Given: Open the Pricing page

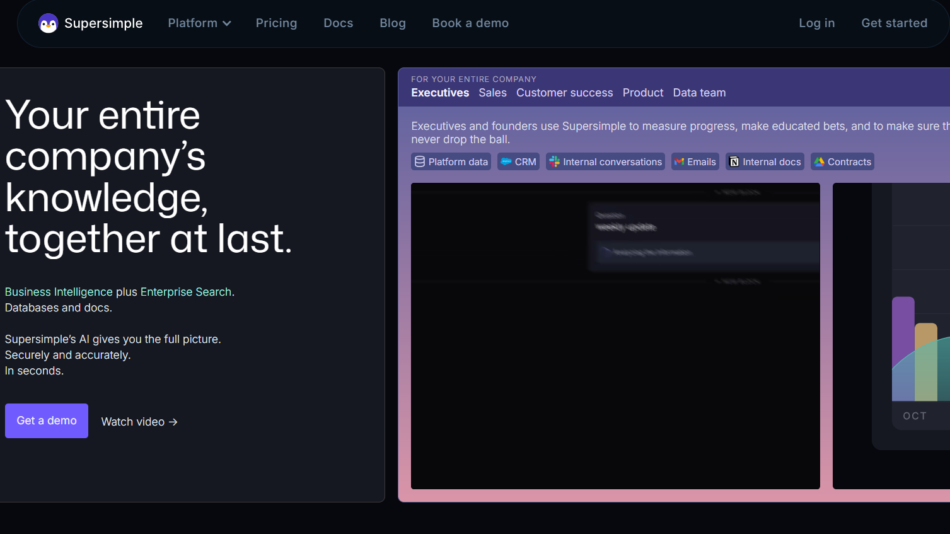Looking at the screenshot, I should (276, 23).
